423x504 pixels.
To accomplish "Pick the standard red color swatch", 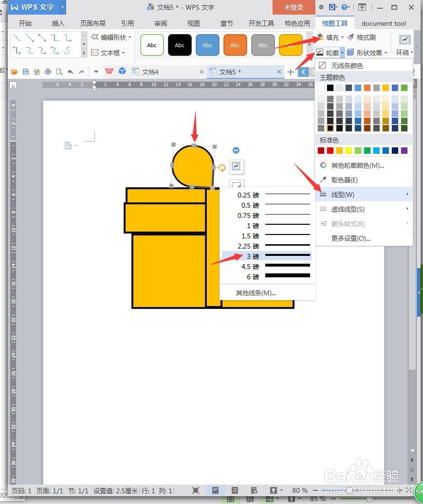I will click(330, 150).
